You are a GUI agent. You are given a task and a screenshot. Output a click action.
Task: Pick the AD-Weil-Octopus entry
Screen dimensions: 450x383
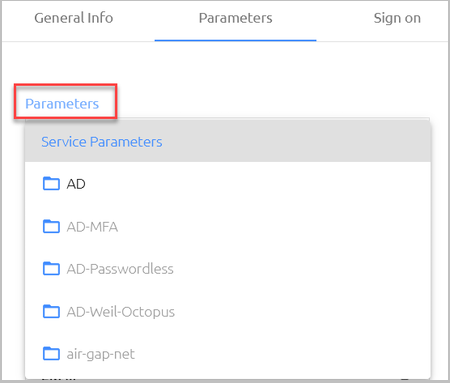121,312
